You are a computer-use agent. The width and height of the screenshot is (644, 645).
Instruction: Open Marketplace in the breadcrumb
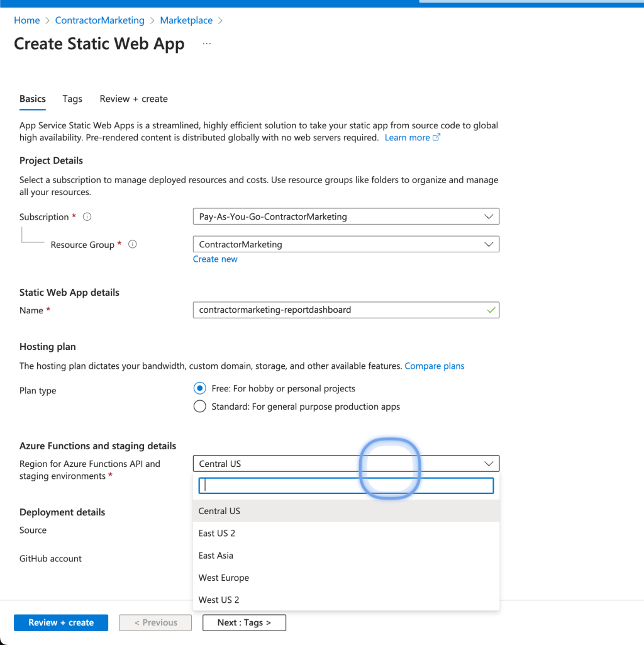click(x=186, y=21)
